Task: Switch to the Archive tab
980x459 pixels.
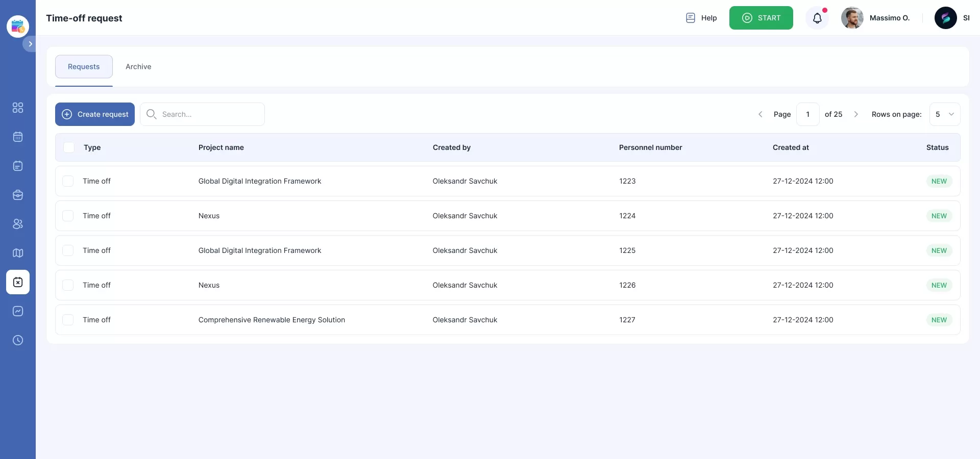Action: (138, 67)
